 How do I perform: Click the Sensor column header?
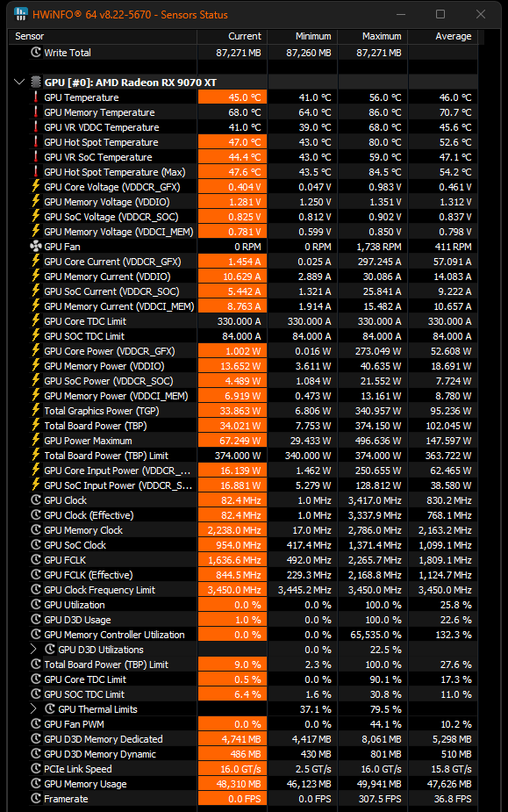coord(103,36)
